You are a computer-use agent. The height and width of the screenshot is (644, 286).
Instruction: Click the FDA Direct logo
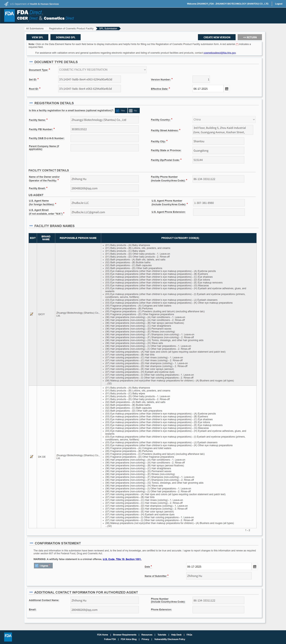[39, 16]
